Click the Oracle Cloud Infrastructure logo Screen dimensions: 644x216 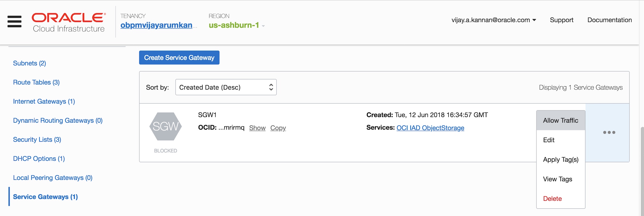69,22
